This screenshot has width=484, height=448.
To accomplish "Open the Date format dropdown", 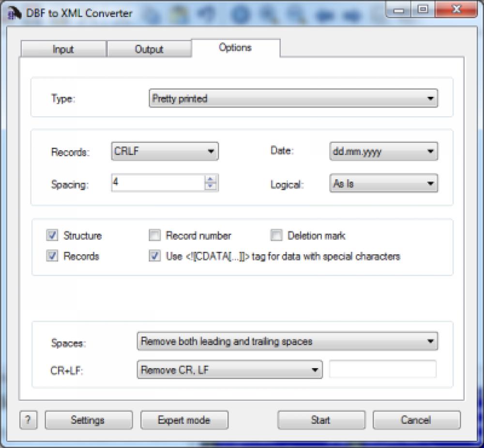I will point(430,151).
